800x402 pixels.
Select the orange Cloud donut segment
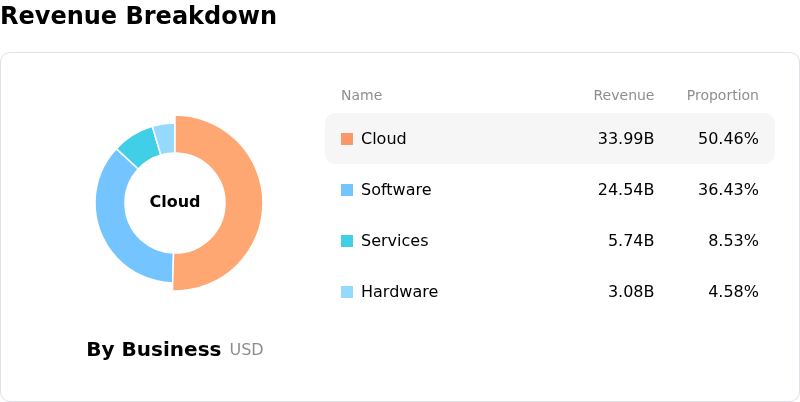point(243,204)
